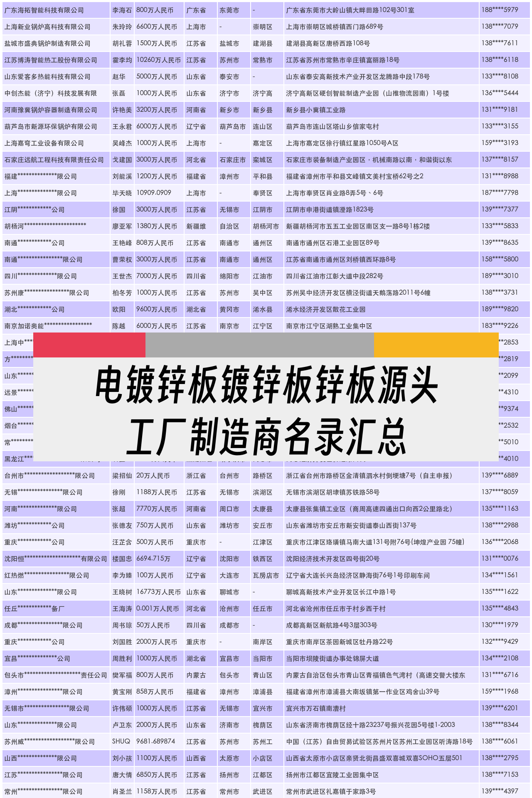This screenshot has width=532, height=798.
Task: Select phone number 138****7079
Action: 500,26
